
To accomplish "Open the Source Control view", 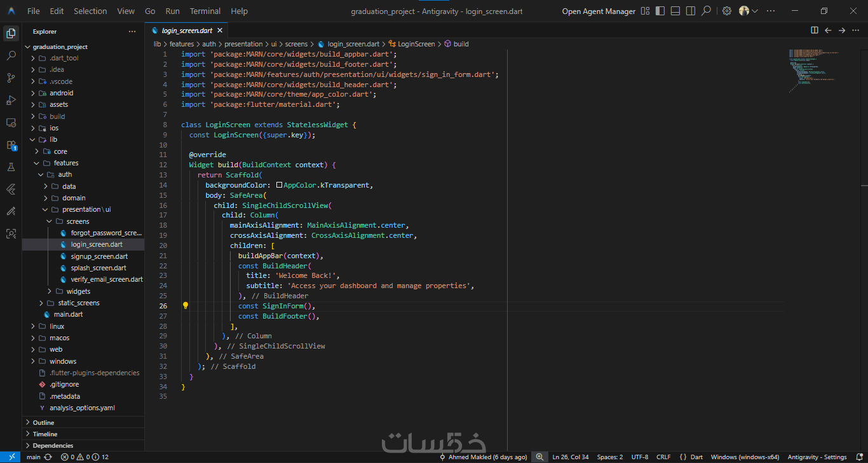I will click(11, 78).
